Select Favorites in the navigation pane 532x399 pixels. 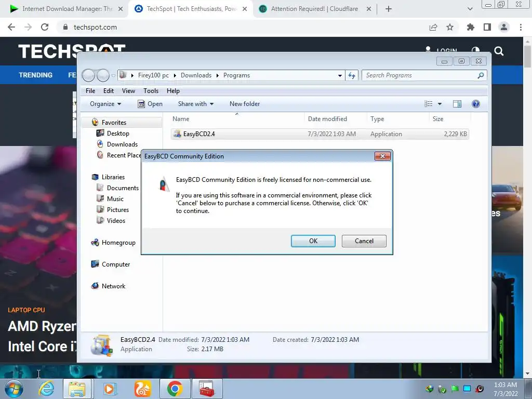coord(114,123)
